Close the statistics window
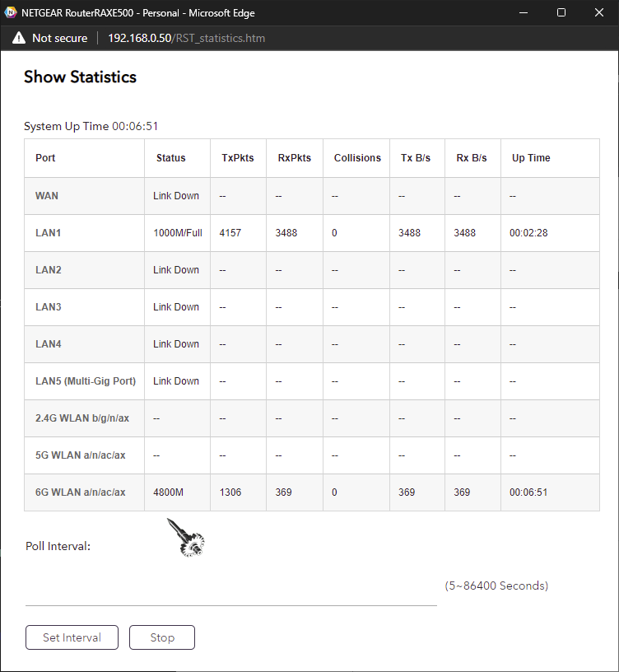This screenshot has width=619, height=672. 599,13
